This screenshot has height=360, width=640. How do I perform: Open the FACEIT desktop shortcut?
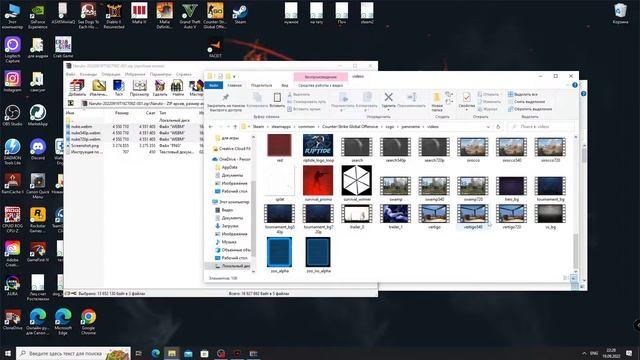point(215,49)
